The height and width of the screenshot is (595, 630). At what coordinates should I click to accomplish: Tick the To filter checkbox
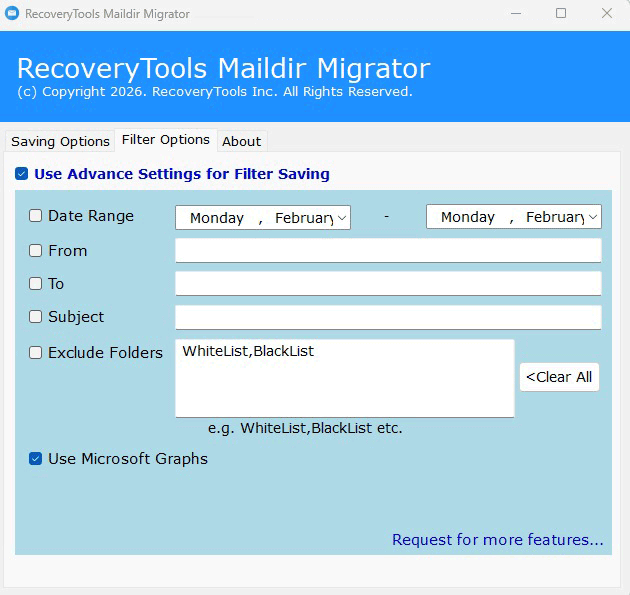[35, 284]
